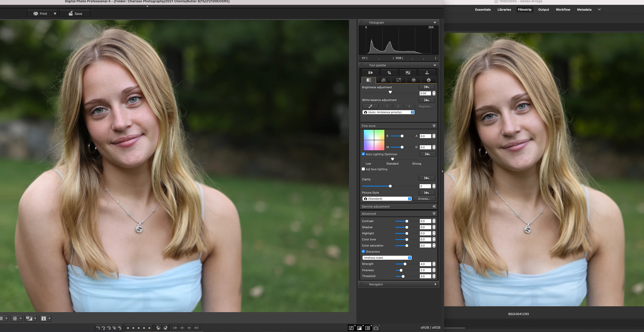Enable the Adj face lighting checkbox
The image size is (644, 332).
coord(363,169)
